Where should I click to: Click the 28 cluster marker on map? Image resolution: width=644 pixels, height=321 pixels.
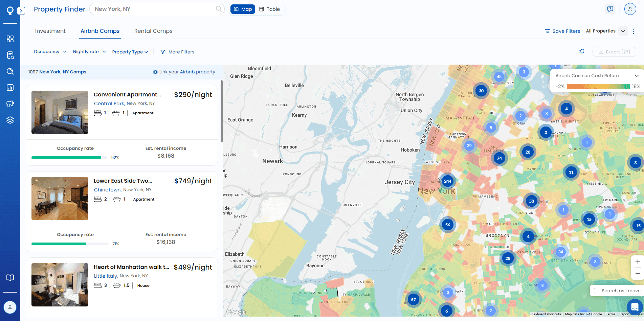(508, 258)
